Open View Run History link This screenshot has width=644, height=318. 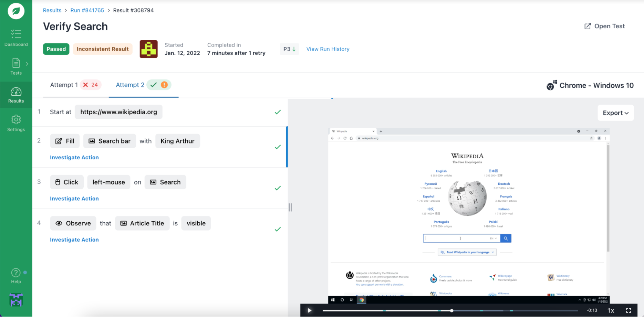pos(328,49)
